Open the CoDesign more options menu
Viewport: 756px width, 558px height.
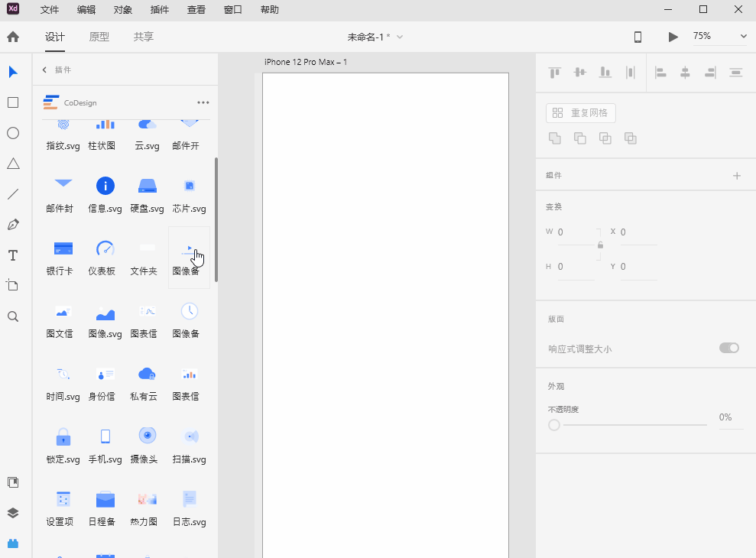tap(203, 102)
